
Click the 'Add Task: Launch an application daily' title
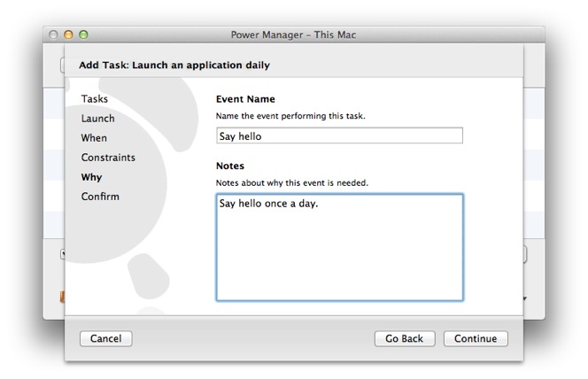pos(174,65)
